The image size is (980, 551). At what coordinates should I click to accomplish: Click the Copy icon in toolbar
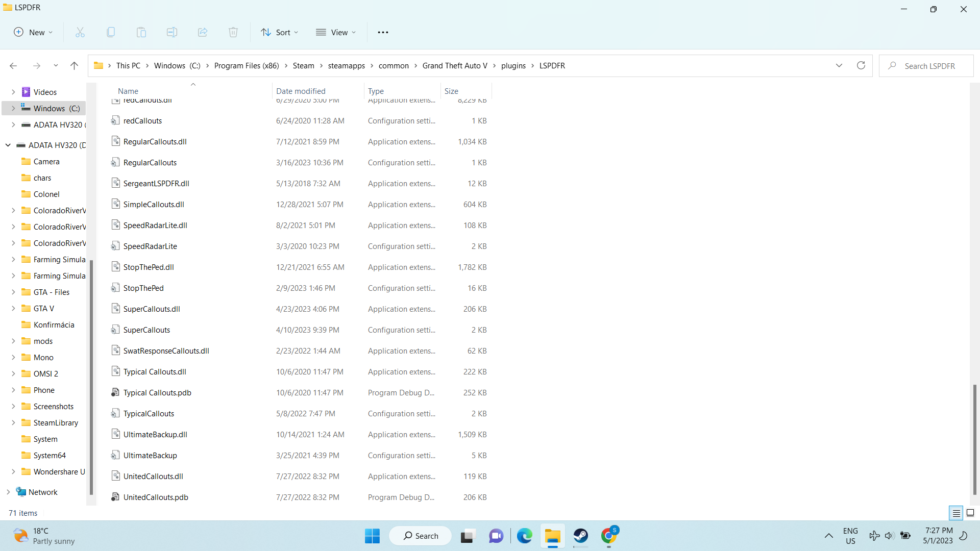coord(111,32)
